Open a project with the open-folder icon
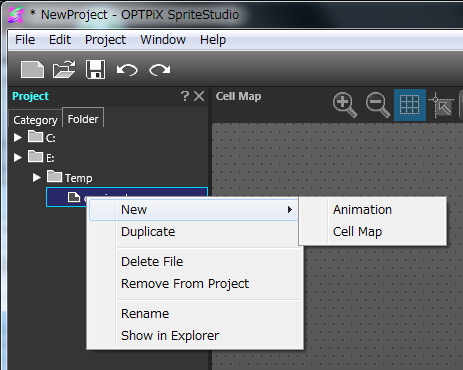 64,69
